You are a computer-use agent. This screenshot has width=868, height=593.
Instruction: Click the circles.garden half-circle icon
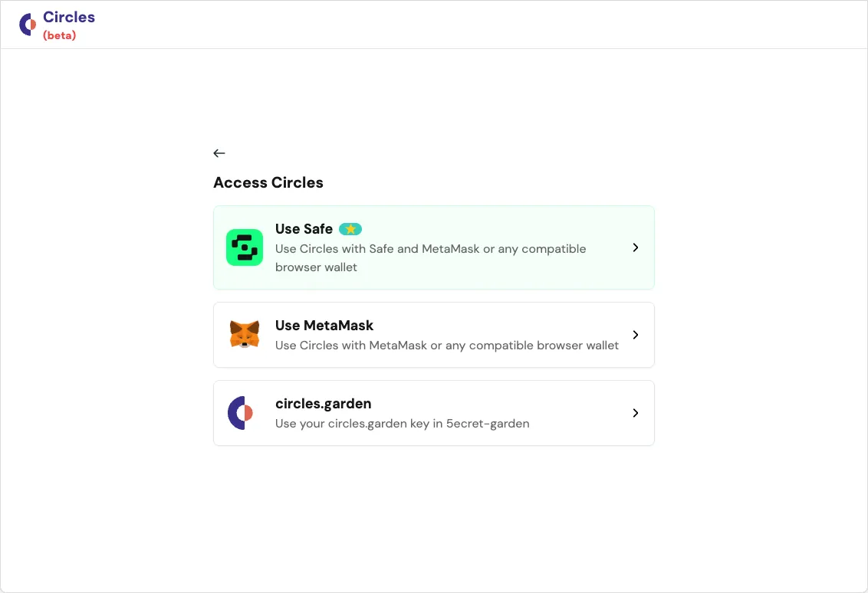click(241, 413)
